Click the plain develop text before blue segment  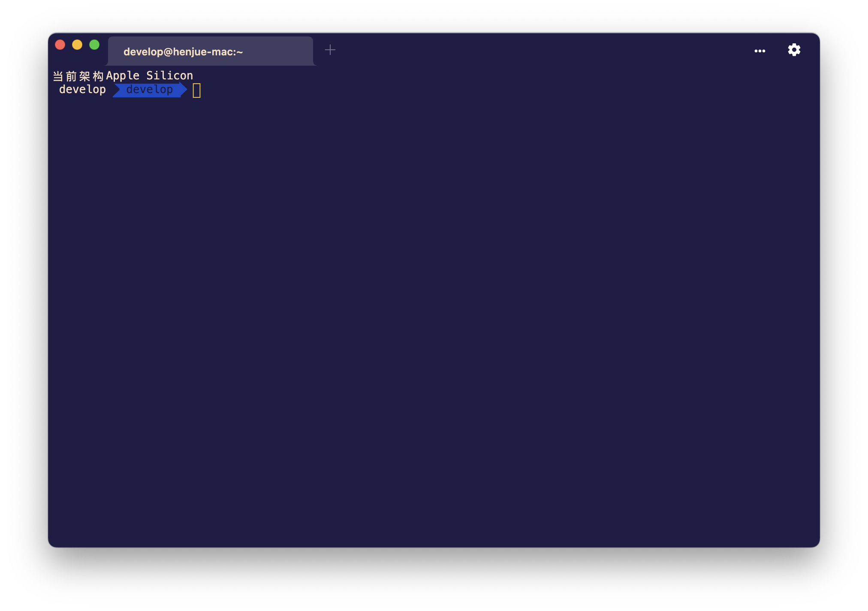pos(82,90)
